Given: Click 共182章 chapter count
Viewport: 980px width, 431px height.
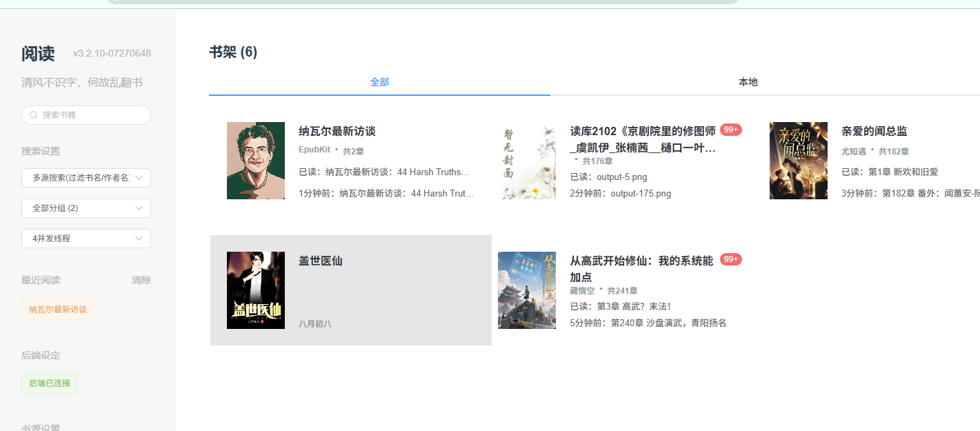Looking at the screenshot, I should coord(894,151).
